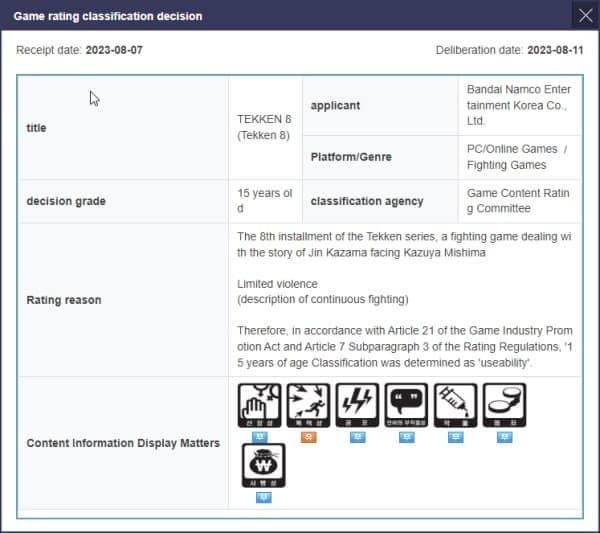Click 'Content Information Display Matters' label
The height and width of the screenshot is (533, 600).
coord(123,443)
